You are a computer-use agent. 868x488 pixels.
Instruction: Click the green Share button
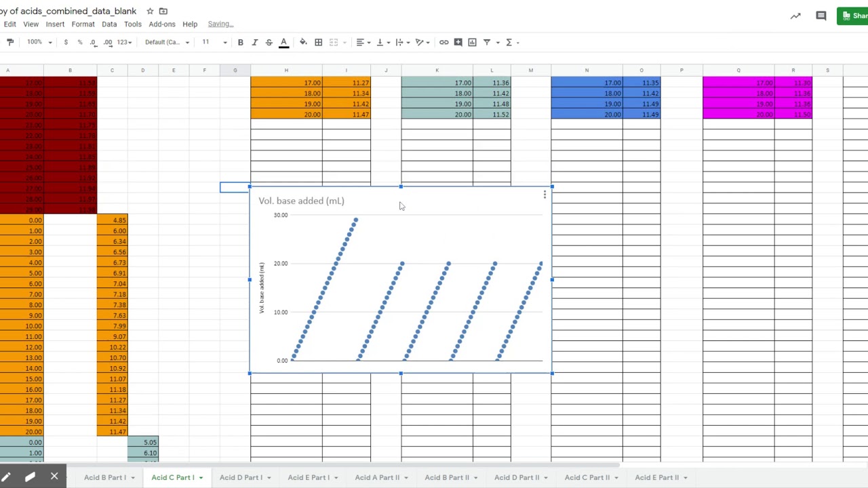pyautogui.click(x=852, y=16)
